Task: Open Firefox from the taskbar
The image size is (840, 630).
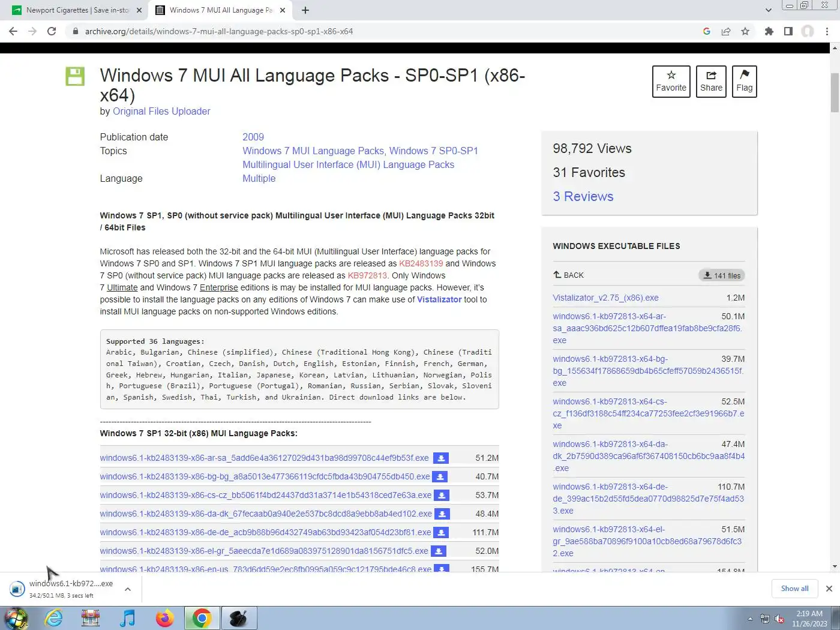Action: point(164,618)
